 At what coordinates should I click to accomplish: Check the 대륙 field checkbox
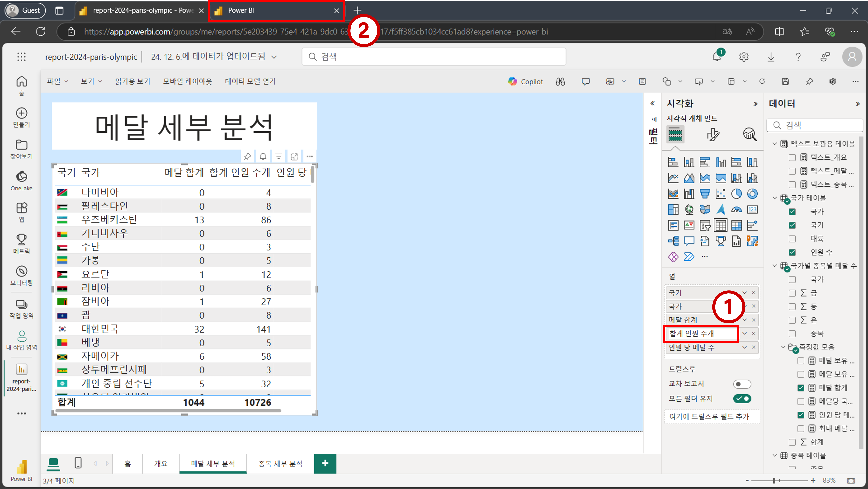click(x=792, y=239)
